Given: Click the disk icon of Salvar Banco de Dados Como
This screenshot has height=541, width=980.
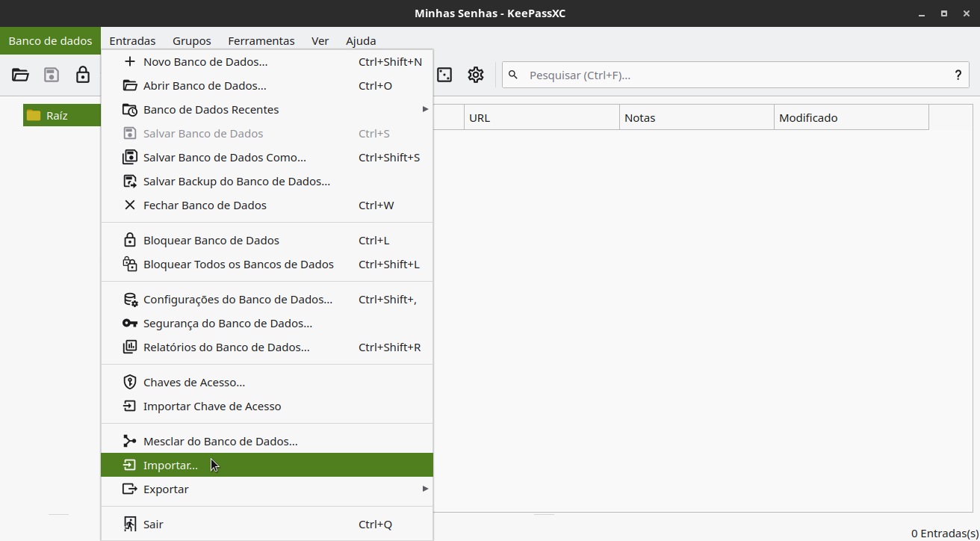Looking at the screenshot, I should pyautogui.click(x=130, y=157).
